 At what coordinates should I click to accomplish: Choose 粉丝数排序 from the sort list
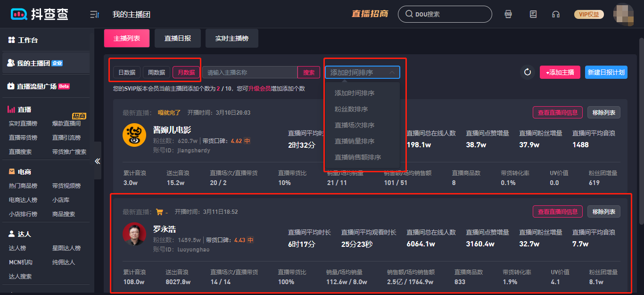click(x=351, y=109)
